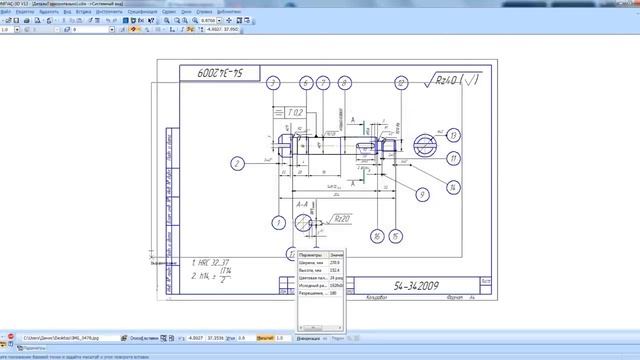Screen dimensions: 640x360
Task: Click the print preview toolbar icon
Action: tap(37, 20)
